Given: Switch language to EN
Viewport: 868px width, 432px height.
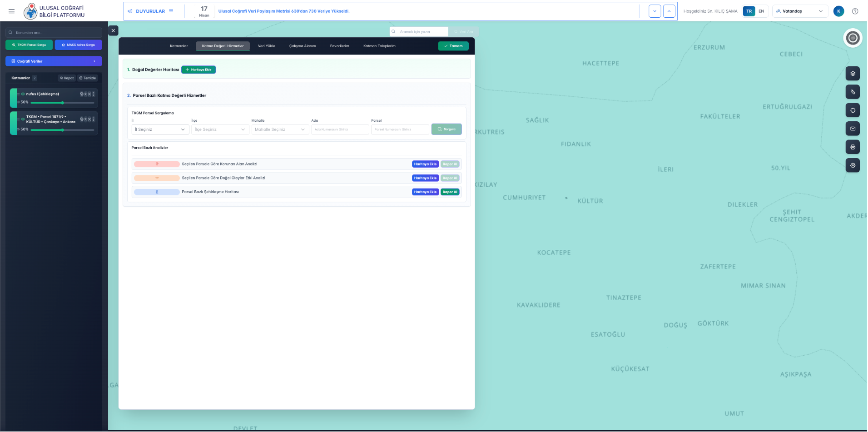Looking at the screenshot, I should click(x=761, y=11).
